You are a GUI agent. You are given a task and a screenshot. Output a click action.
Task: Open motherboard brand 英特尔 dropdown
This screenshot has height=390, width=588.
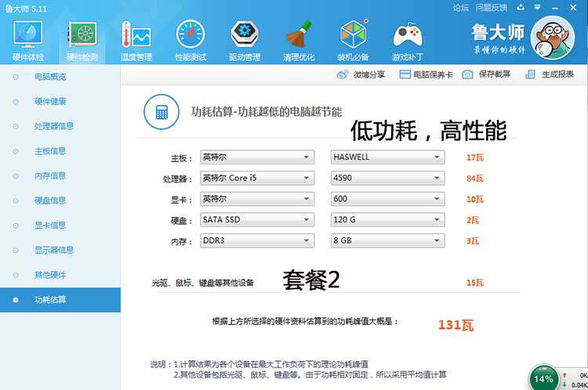tap(257, 157)
